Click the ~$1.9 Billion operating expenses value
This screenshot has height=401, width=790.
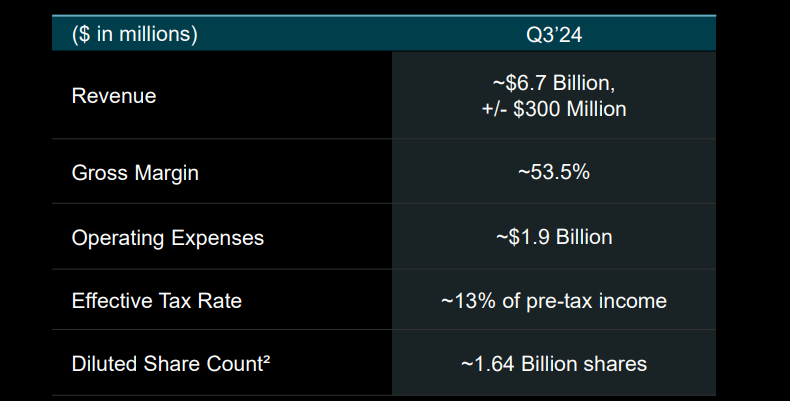click(x=554, y=237)
